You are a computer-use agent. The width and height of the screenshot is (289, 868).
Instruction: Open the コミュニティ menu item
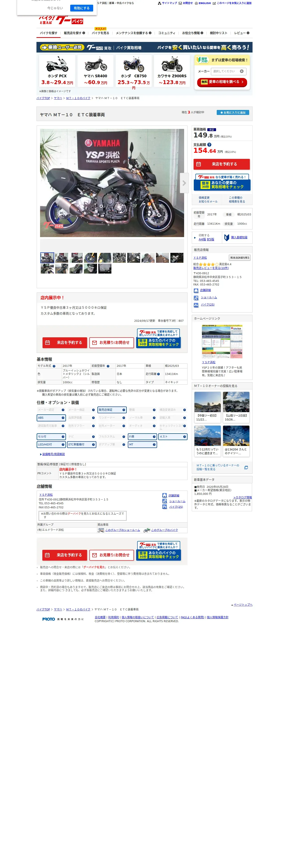[x=167, y=33]
